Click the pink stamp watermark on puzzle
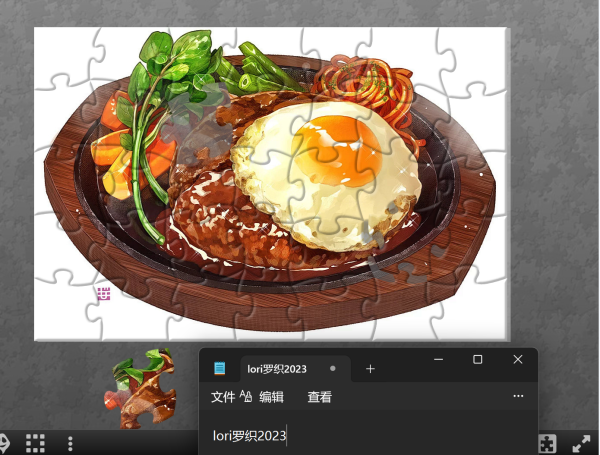Screen dimensions: 600x455 pos(104,294)
